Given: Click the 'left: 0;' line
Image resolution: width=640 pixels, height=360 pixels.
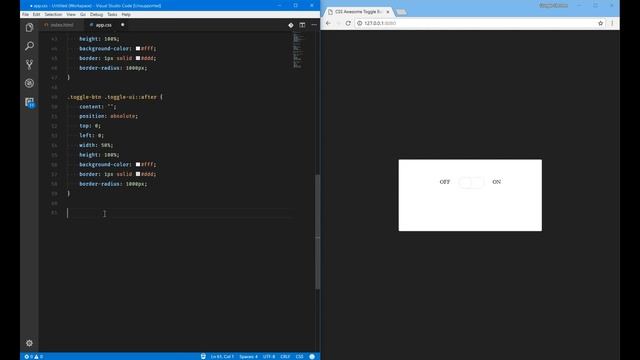Looking at the screenshot, I should click(x=91, y=136).
